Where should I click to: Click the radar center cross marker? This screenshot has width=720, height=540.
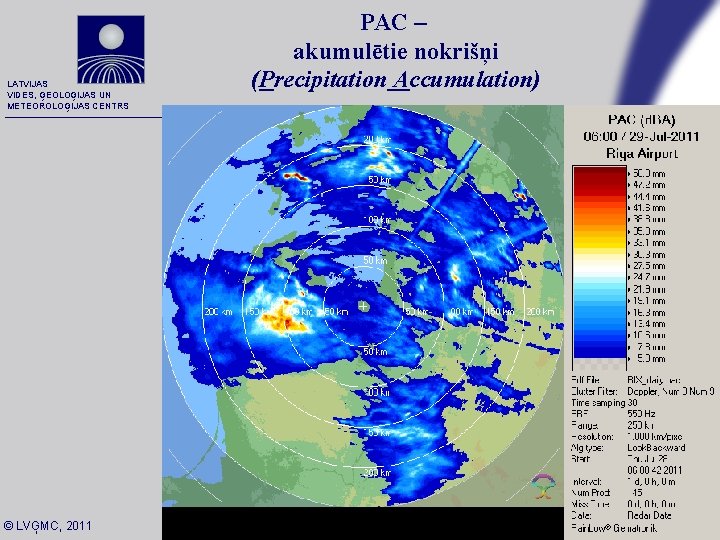pyautogui.click(x=363, y=306)
